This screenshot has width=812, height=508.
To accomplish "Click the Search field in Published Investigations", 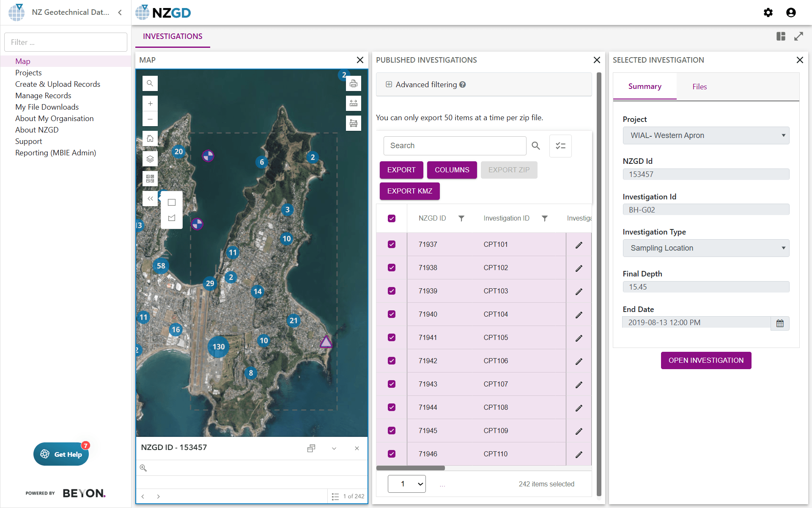I will point(455,146).
